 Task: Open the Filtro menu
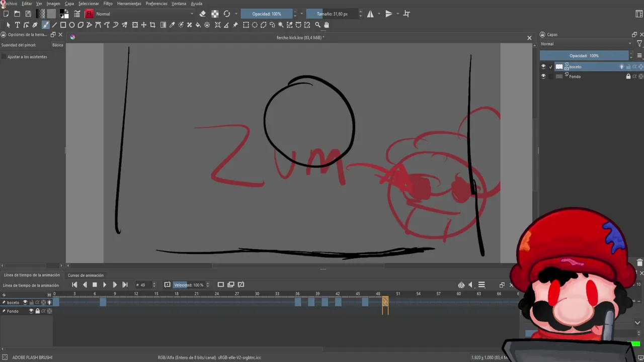coord(108,4)
